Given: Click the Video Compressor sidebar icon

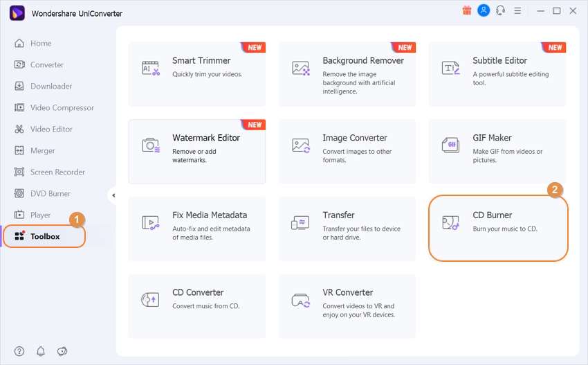Looking at the screenshot, I should coord(19,107).
